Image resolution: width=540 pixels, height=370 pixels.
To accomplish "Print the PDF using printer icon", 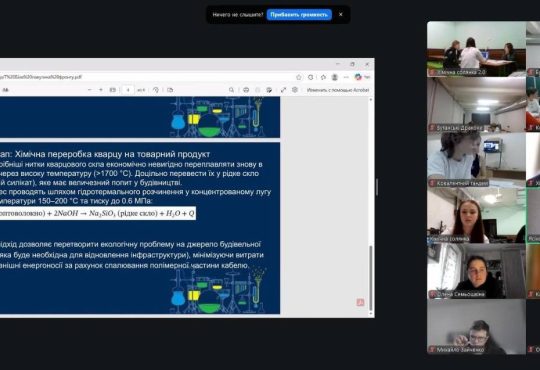I will point(246,90).
